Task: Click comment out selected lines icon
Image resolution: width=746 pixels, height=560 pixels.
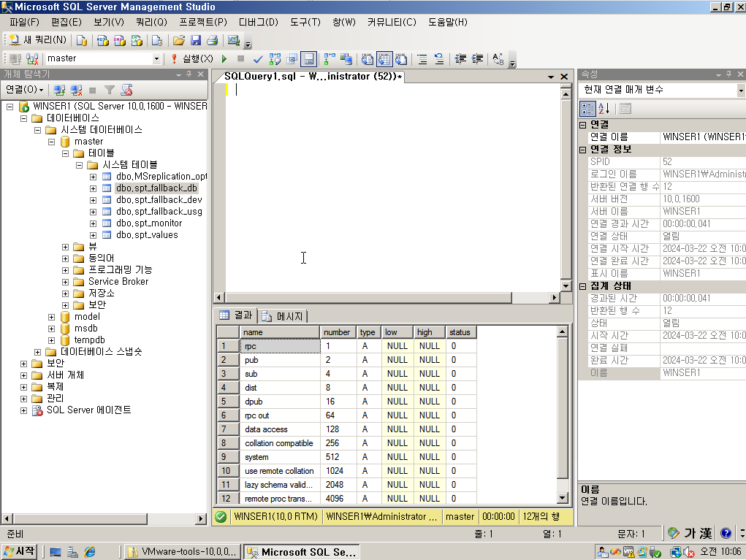Action: (422, 59)
